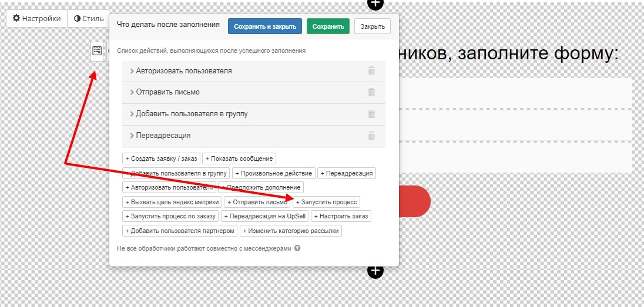This screenshot has height=307, width=644.
Task: Click the first form input field behind the dialog
Action: coord(515,93)
